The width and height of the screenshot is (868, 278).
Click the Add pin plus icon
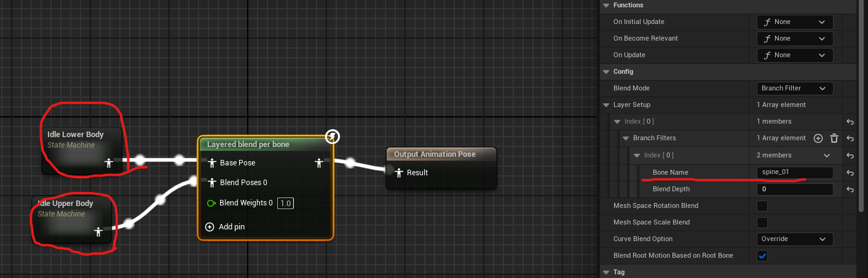click(x=210, y=227)
